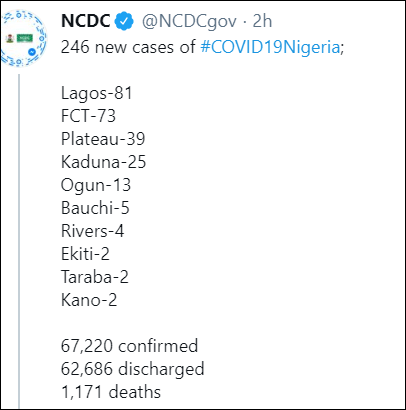This screenshot has width=406, height=410.
Task: Click the 2h tweet timestamp
Action: pyautogui.click(x=262, y=21)
